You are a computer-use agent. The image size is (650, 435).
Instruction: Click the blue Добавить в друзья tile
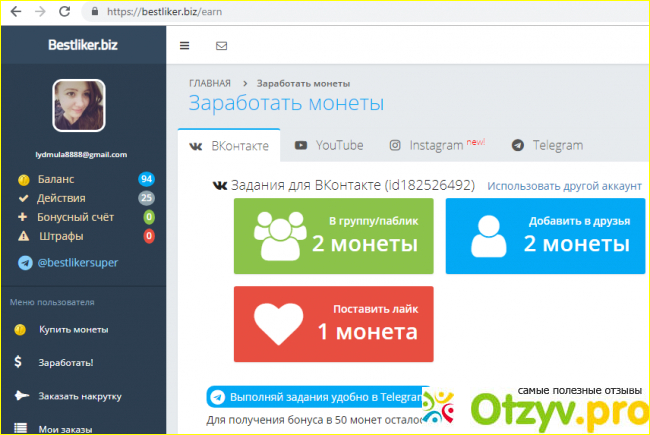click(545, 235)
